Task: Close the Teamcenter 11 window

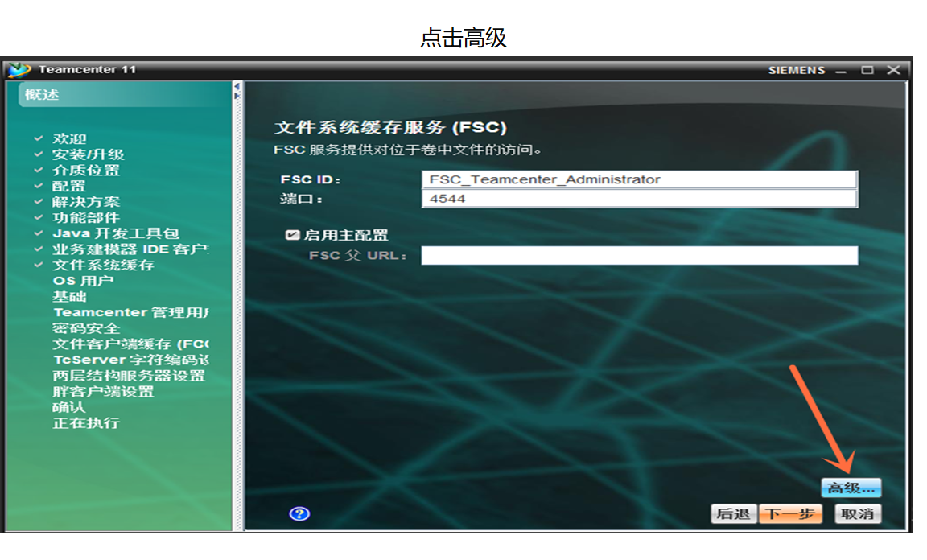Action: point(894,70)
